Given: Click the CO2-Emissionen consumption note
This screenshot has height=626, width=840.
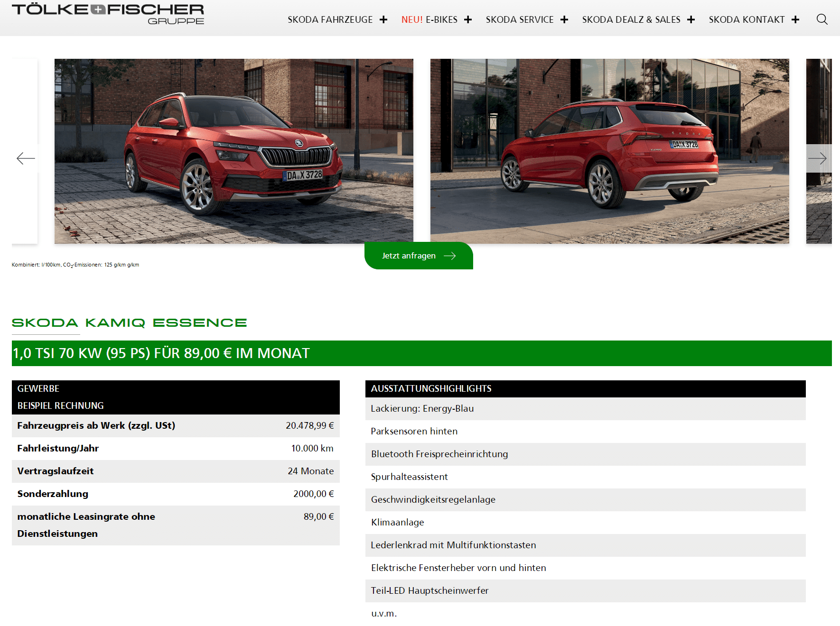Looking at the screenshot, I should tap(75, 265).
